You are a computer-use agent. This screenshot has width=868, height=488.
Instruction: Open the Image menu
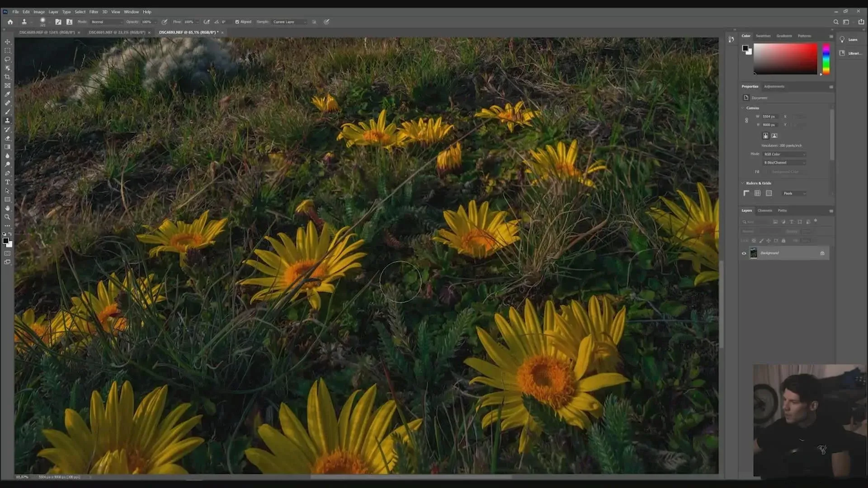click(39, 12)
